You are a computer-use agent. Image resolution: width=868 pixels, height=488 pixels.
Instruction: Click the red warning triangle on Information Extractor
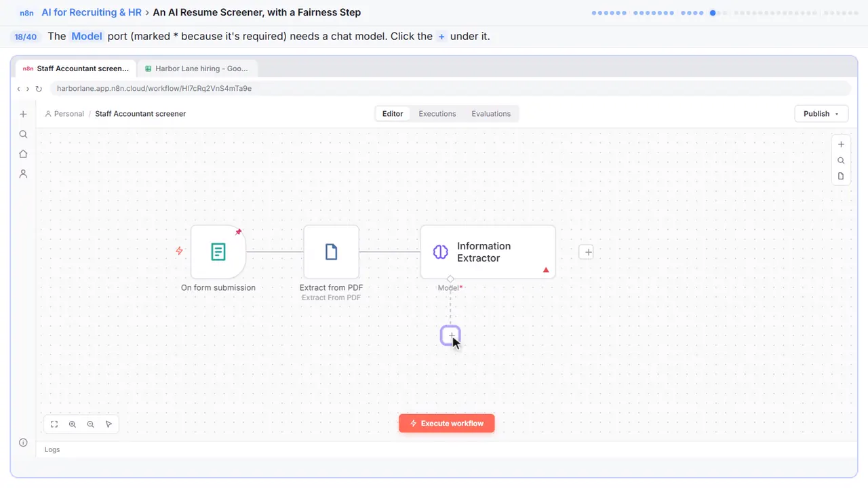(546, 270)
